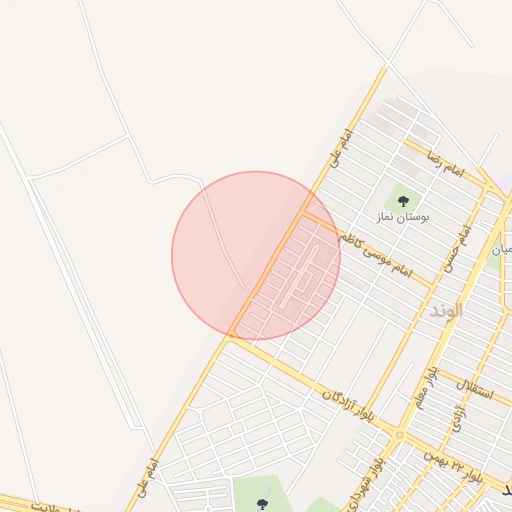Viewport: 512px width, 512px height.
Task: Click the S-shaped lane inside the red circle
Action: (300, 276)
